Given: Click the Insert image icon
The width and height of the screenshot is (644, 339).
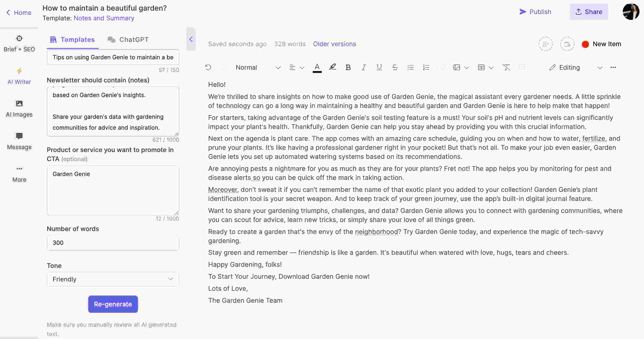Looking at the screenshot, I should [x=457, y=67].
